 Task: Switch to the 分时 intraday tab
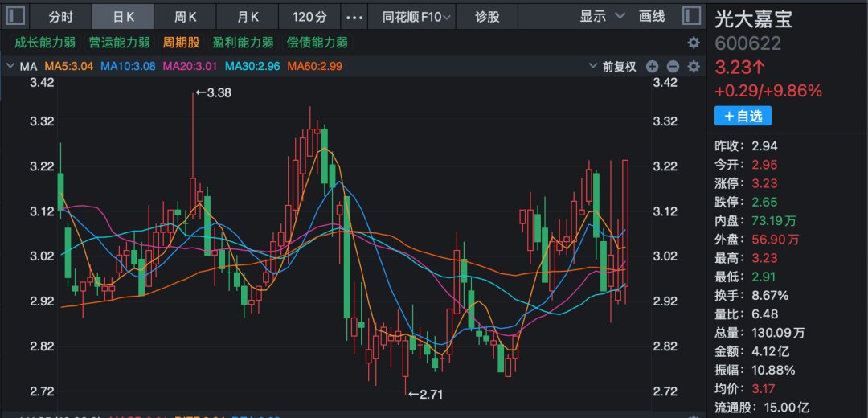click(x=60, y=17)
